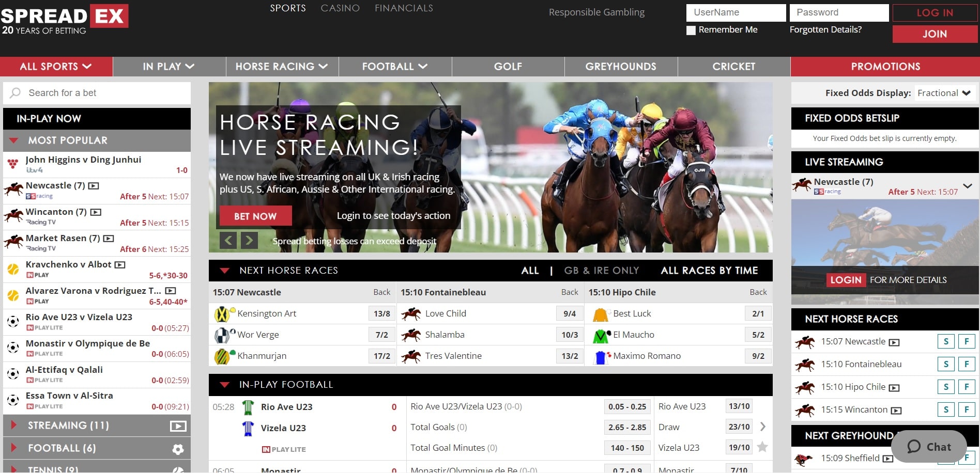Viewport: 980px width, 473px height.
Task: Filter races to GB & IRE Only
Action: [x=602, y=271]
